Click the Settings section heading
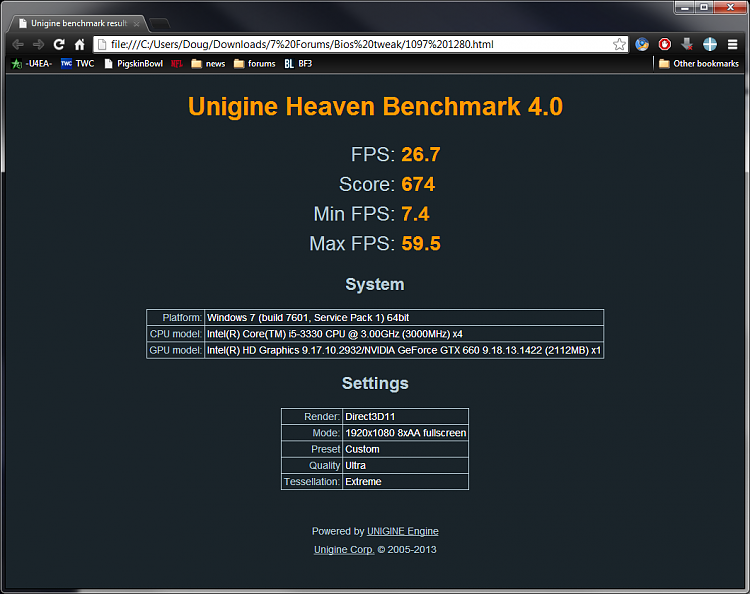The height and width of the screenshot is (594, 750). point(375,383)
